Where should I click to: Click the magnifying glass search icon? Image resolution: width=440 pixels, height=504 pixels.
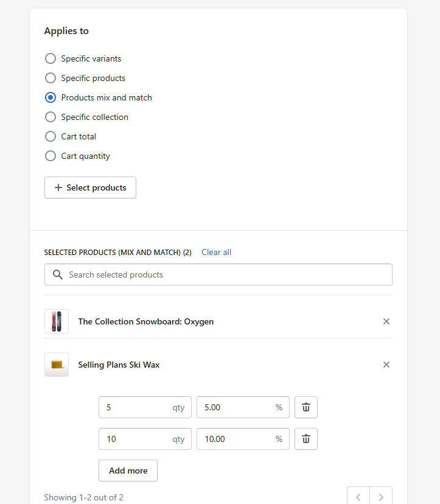click(58, 275)
